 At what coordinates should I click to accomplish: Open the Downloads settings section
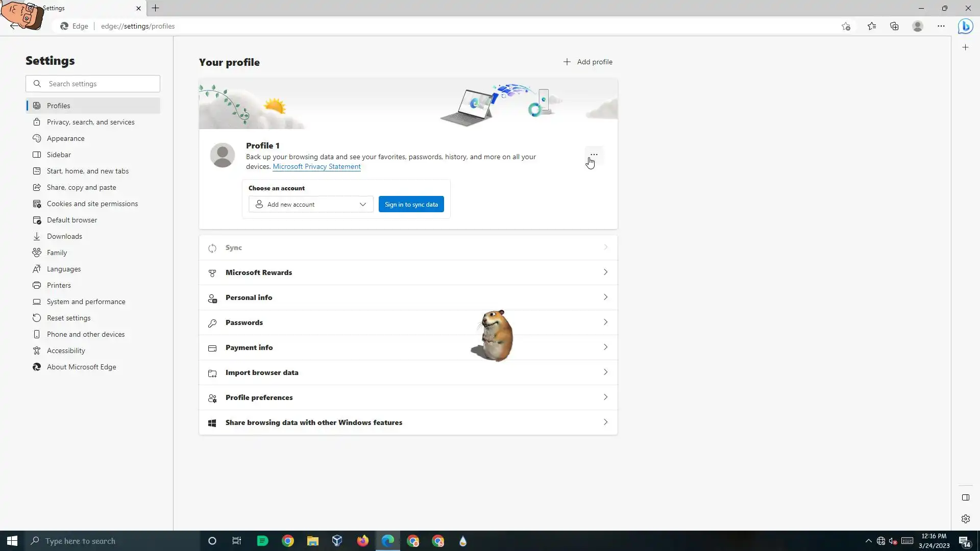pos(64,236)
